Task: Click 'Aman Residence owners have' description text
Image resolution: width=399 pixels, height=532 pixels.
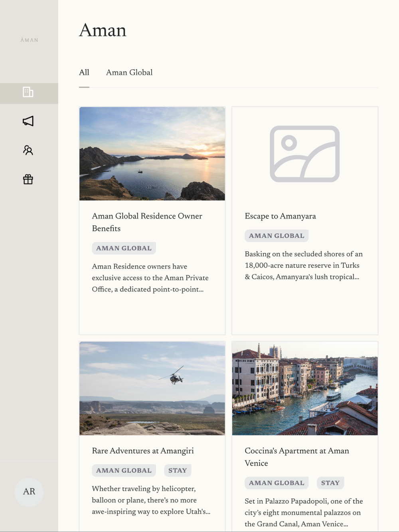Action: click(150, 278)
